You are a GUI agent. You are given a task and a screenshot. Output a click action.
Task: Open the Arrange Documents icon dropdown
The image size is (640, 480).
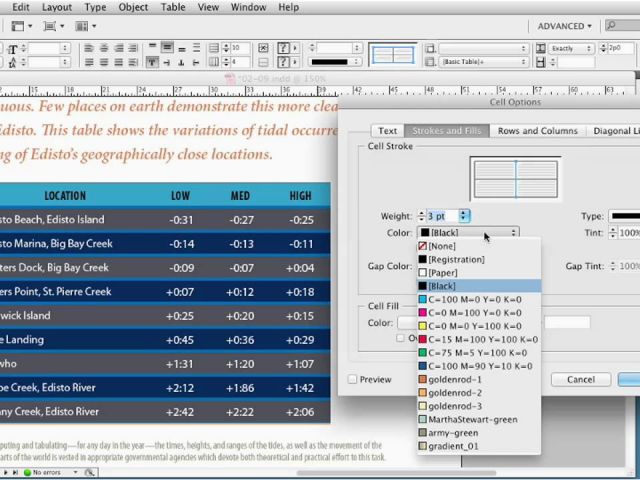point(86,26)
